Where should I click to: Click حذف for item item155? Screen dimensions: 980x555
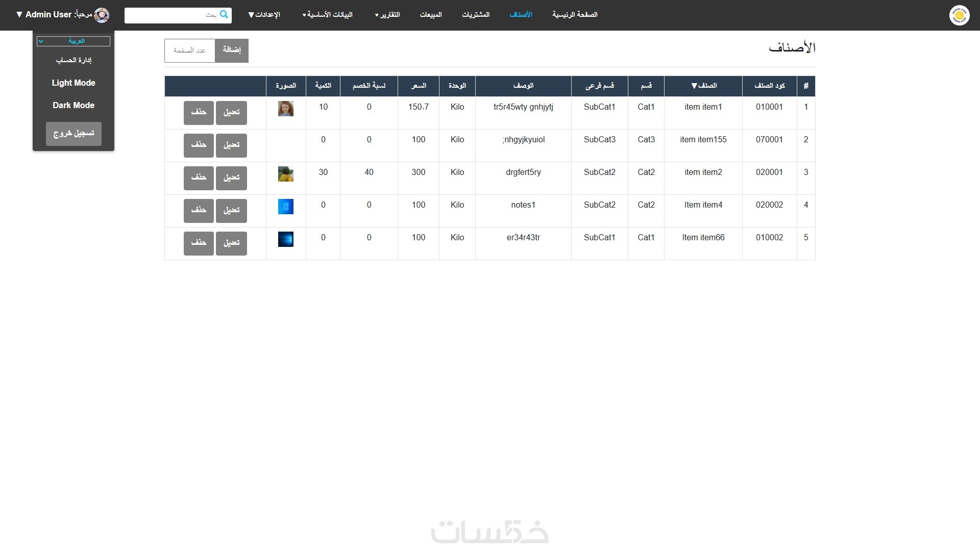[199, 145]
